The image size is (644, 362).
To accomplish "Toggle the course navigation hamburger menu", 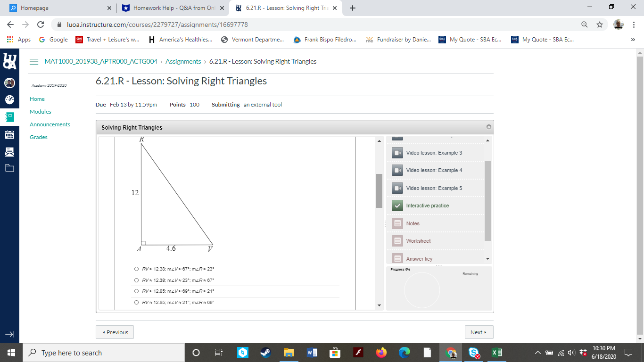I will coord(34,62).
